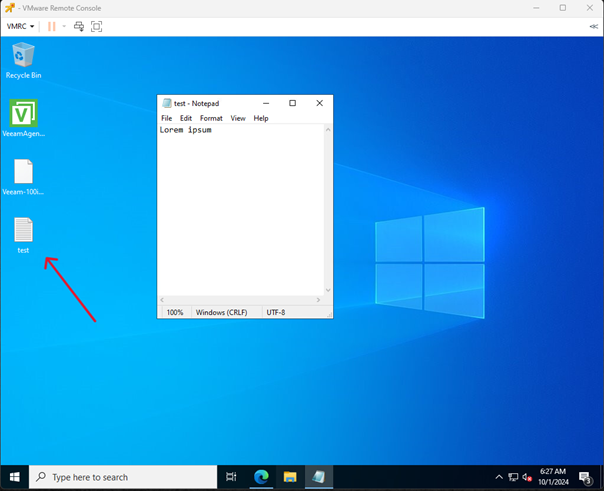604x491 pixels.
Task: Click the Windows Start button
Action: pos(14,477)
